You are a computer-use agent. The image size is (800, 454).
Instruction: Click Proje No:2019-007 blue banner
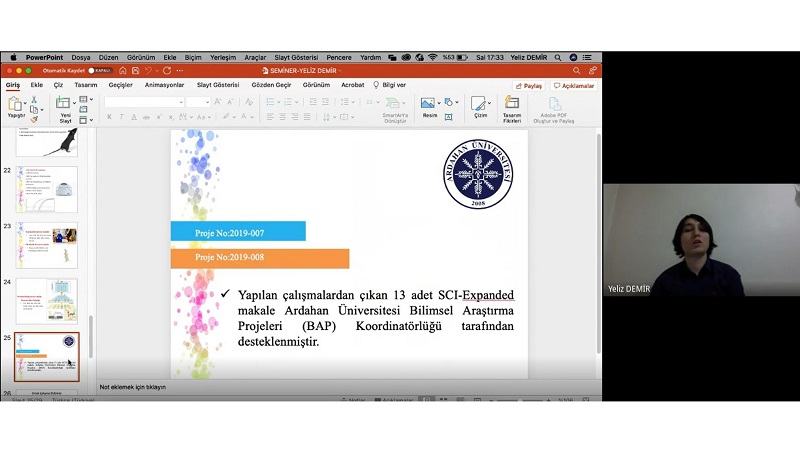click(x=238, y=231)
